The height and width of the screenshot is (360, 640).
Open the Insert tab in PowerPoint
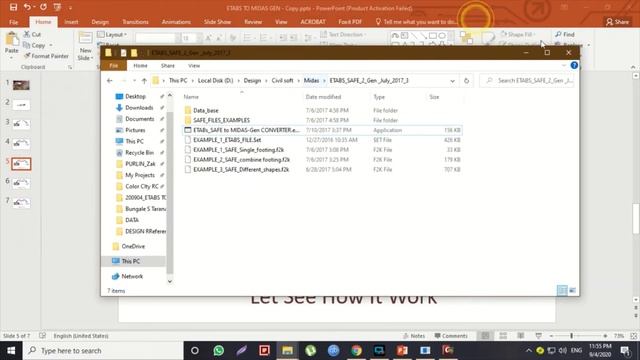[x=71, y=22]
